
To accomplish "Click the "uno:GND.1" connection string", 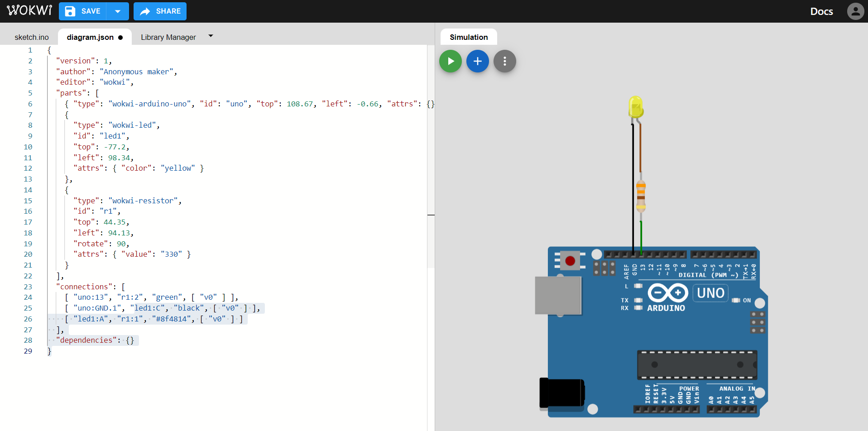I will 97,308.
